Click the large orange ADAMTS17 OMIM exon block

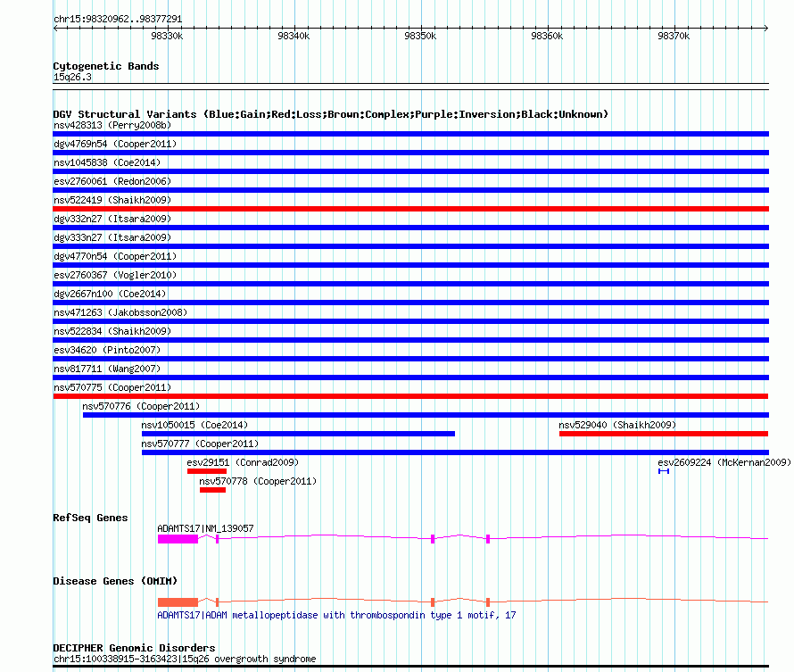click(x=178, y=602)
